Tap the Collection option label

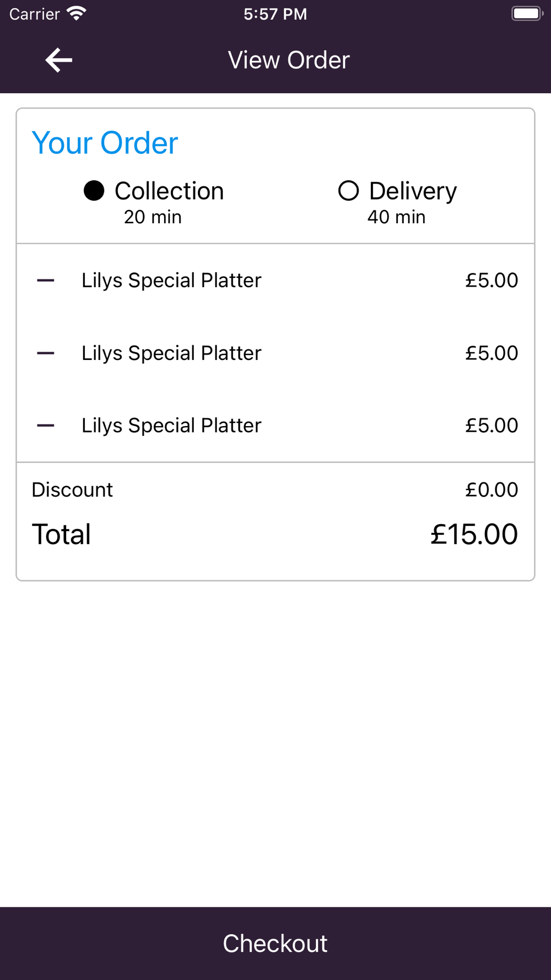pos(169,191)
